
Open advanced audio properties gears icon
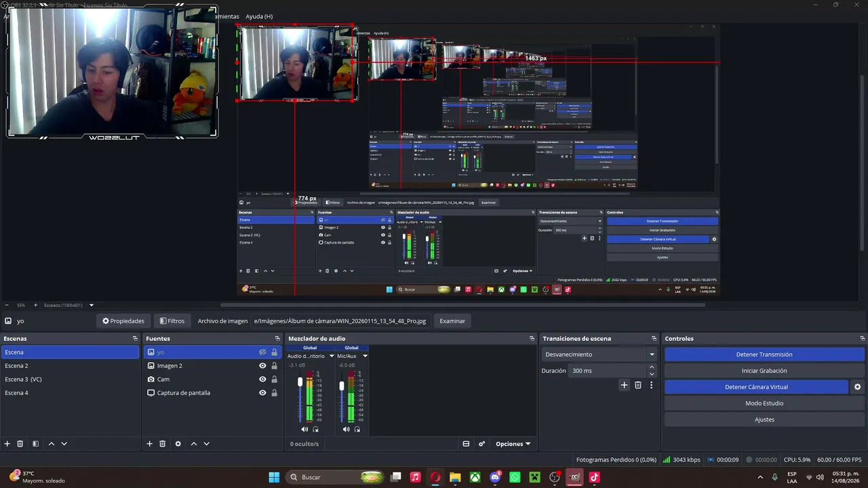(x=481, y=444)
